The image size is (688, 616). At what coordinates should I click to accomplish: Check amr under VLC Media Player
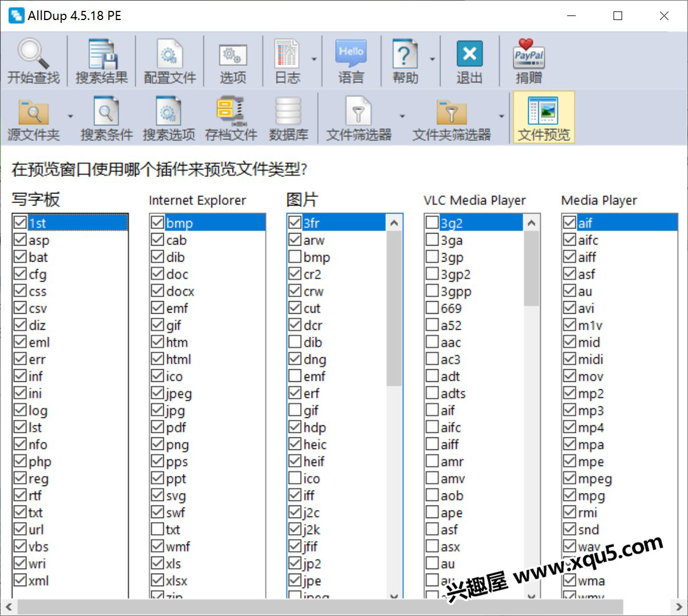tap(433, 461)
